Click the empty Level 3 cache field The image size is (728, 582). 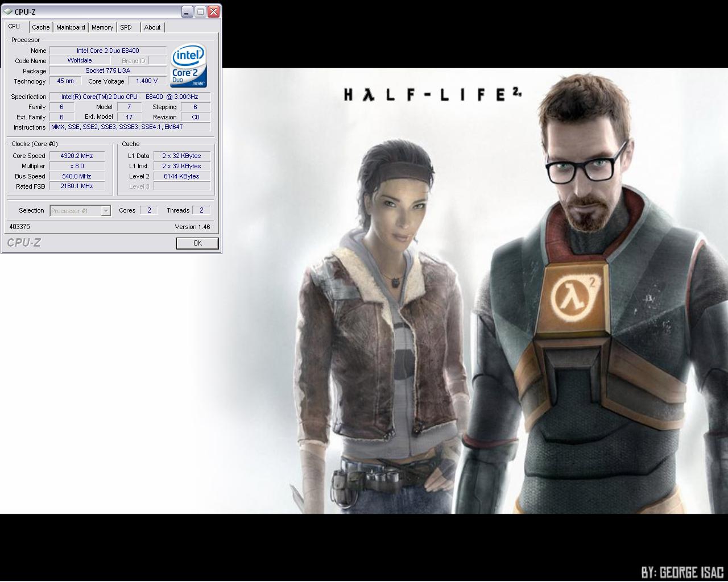point(182,186)
